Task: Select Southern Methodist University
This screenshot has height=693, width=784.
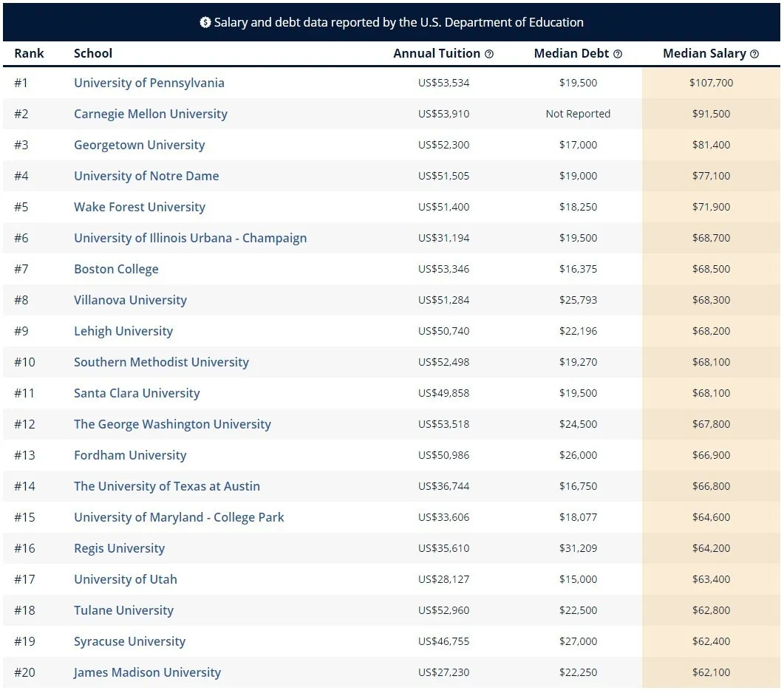Action: [161, 362]
